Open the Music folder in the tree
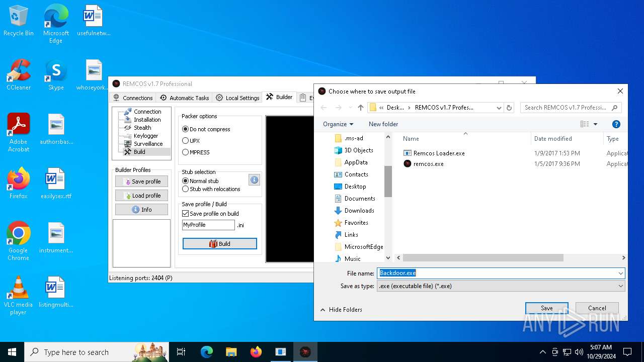 pyautogui.click(x=347, y=258)
